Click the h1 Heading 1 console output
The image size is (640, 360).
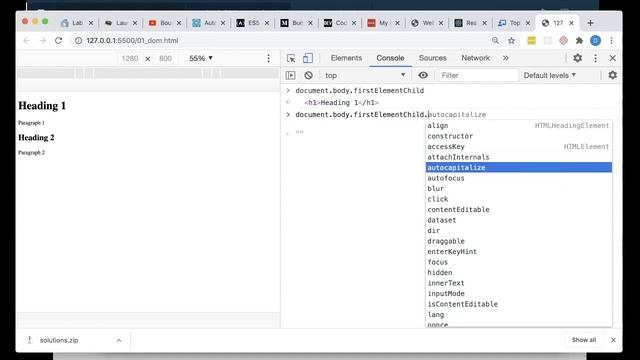pos(341,102)
